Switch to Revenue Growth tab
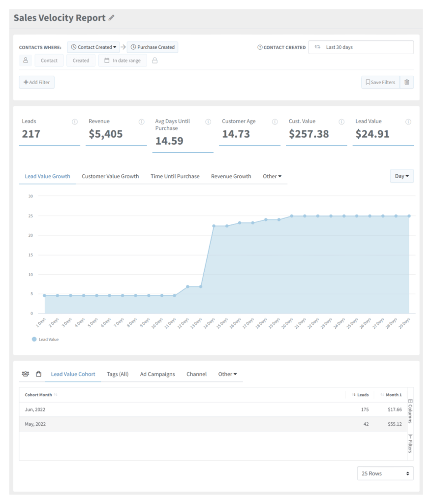Image resolution: width=432 pixels, height=504 pixels. pyautogui.click(x=231, y=176)
